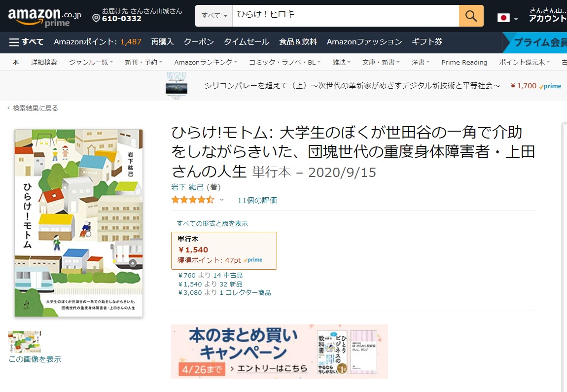This screenshot has height=392, width=567.
Task: Click すべての形式と版を表示 link
Action: pos(213,223)
